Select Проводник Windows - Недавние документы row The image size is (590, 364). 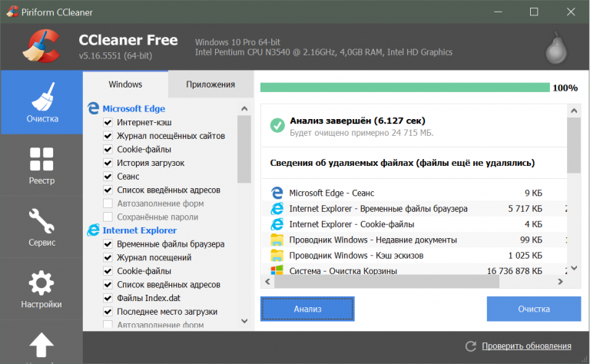click(414, 240)
